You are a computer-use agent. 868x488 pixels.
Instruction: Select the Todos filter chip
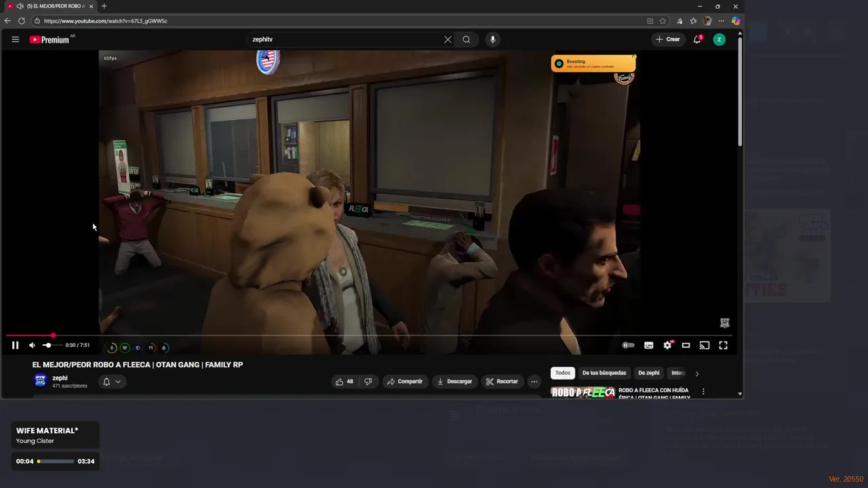[x=563, y=373]
